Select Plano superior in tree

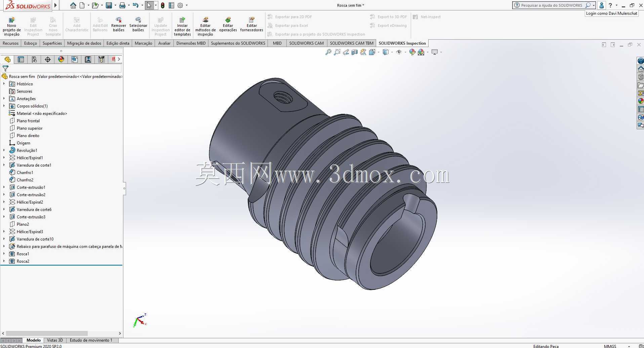pos(30,128)
